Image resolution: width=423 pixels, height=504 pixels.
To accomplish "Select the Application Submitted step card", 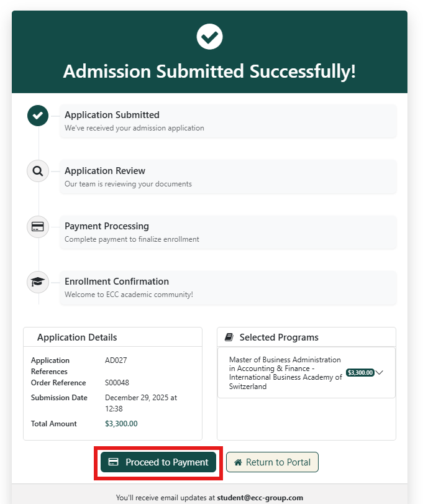I will click(x=228, y=121).
